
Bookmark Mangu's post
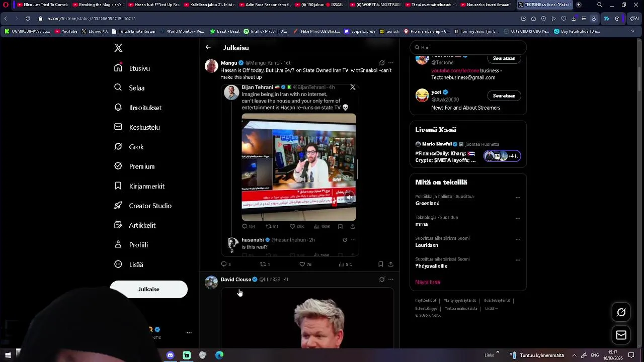(381, 264)
